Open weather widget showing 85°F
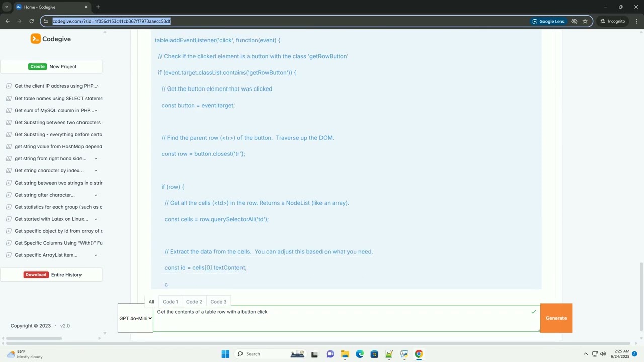The width and height of the screenshot is (644, 362). pyautogui.click(x=24, y=354)
